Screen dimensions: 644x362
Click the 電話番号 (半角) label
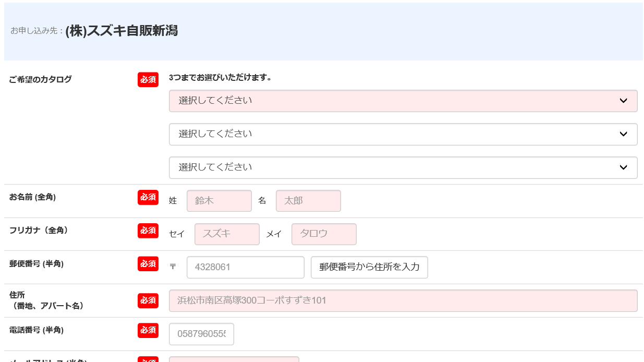(x=37, y=330)
